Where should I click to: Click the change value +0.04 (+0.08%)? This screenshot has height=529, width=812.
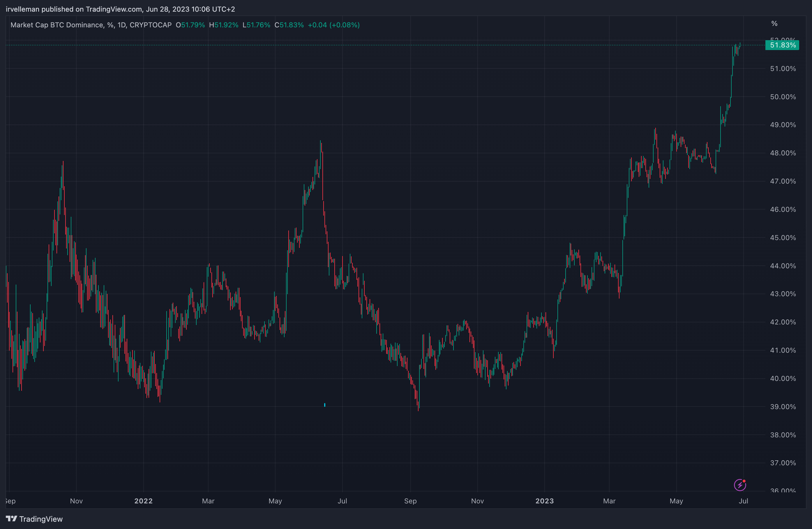pyautogui.click(x=334, y=25)
